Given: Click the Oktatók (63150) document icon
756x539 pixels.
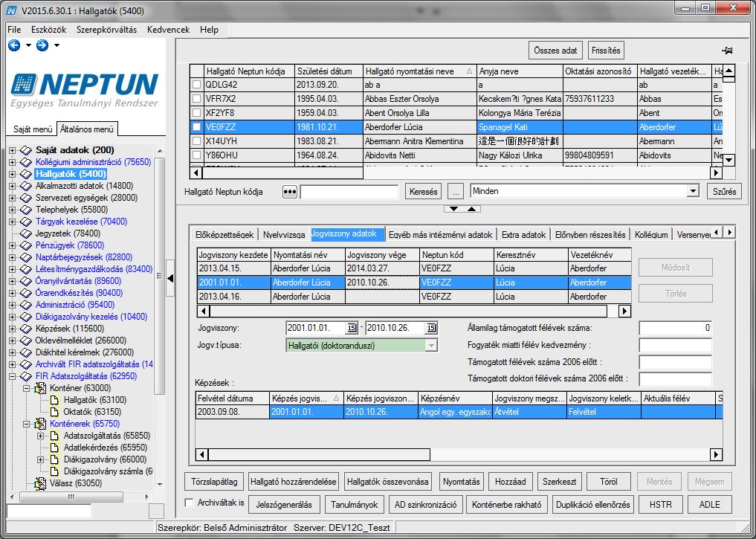Looking at the screenshot, I should [55, 412].
